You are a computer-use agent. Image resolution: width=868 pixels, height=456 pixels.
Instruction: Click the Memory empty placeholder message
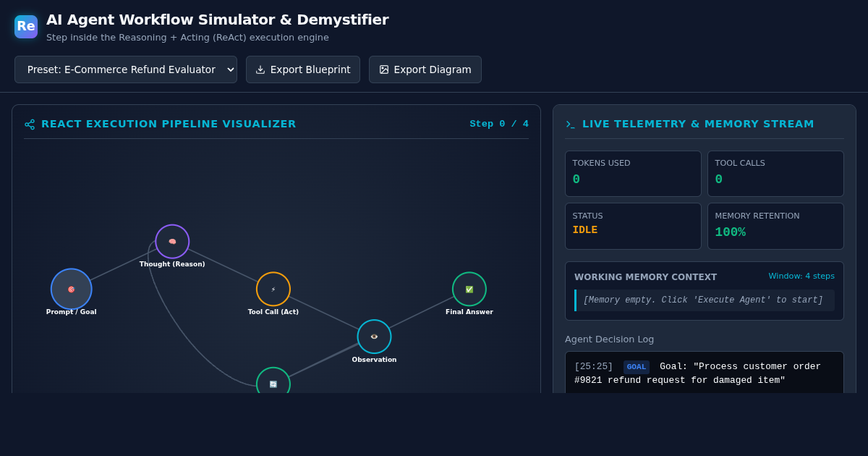click(703, 300)
